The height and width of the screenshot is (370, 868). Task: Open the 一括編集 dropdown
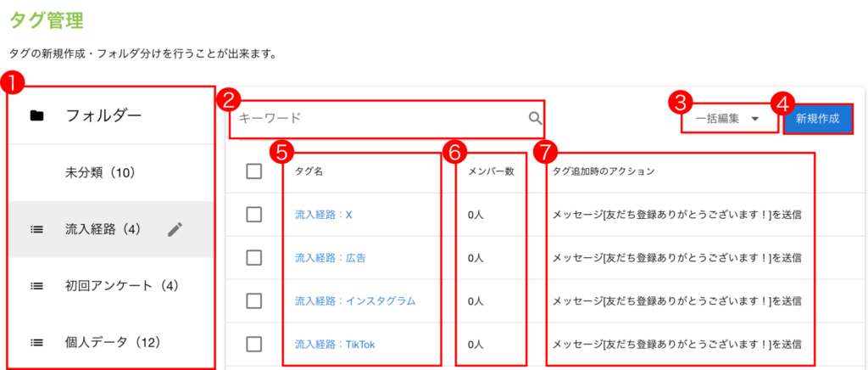717,120
